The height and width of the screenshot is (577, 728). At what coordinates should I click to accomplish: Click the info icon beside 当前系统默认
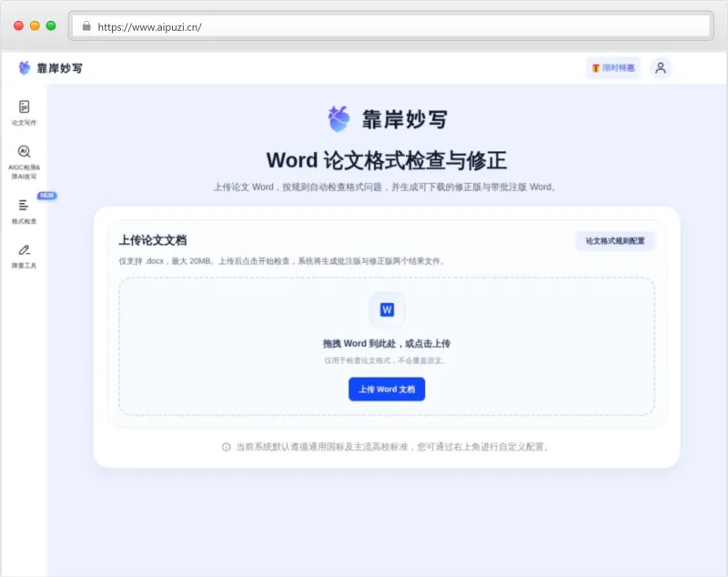click(226, 447)
